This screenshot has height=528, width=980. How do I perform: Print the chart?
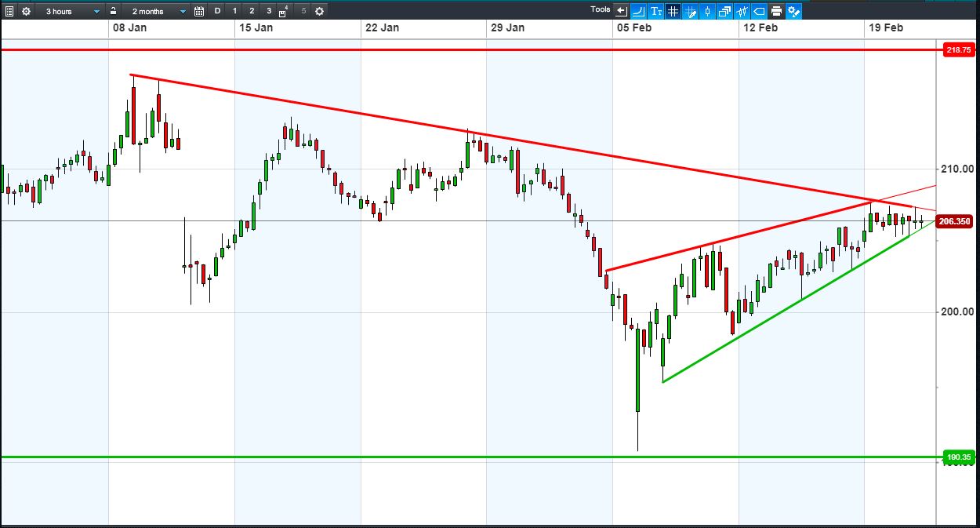pos(776,11)
